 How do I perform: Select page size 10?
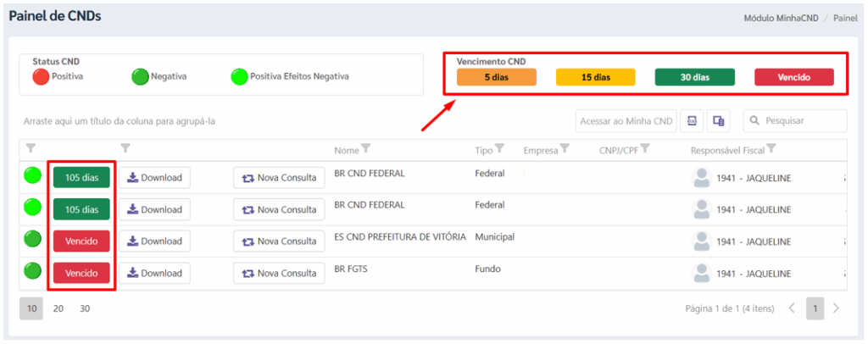point(31,308)
